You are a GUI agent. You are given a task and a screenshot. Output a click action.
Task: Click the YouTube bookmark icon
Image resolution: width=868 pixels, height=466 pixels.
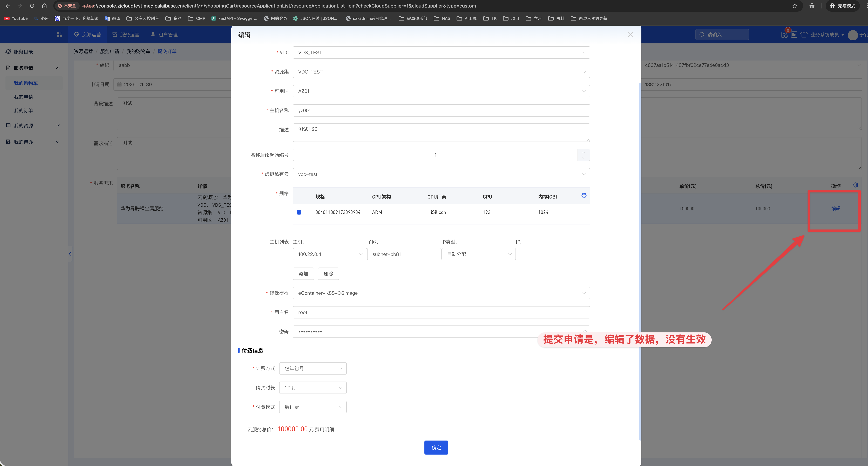tap(6, 18)
